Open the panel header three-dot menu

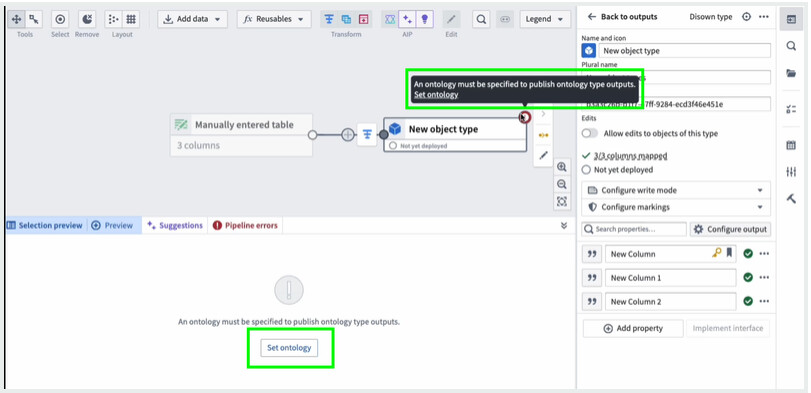point(763,17)
